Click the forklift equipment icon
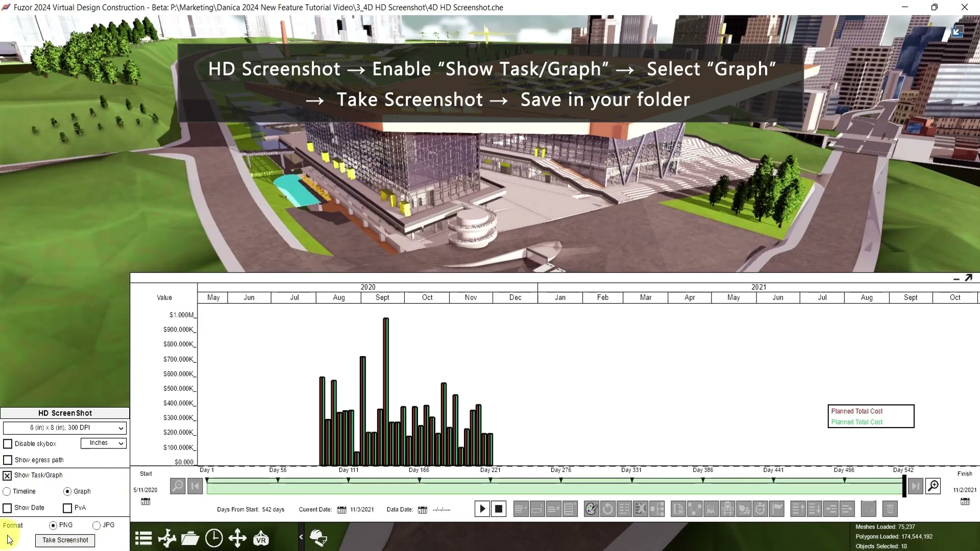This screenshot has height=551, width=980. 711,509
